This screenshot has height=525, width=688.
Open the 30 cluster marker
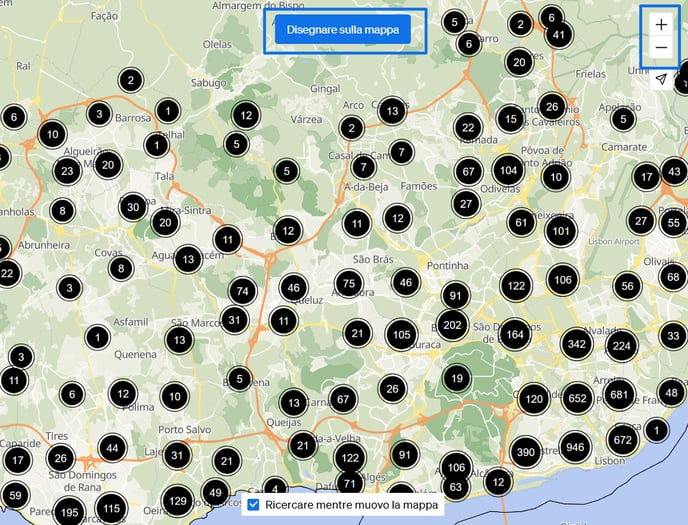(x=132, y=207)
